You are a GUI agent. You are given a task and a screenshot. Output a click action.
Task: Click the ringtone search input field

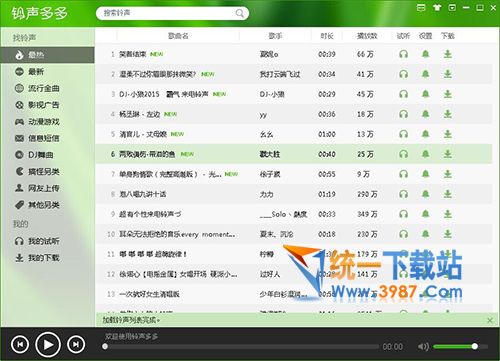coord(168,13)
